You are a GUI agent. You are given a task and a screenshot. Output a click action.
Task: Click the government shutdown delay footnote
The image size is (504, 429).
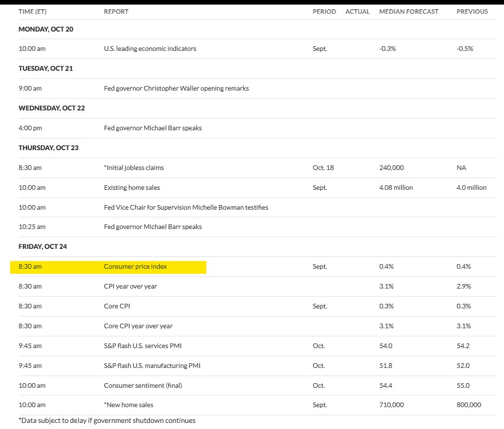(107, 421)
